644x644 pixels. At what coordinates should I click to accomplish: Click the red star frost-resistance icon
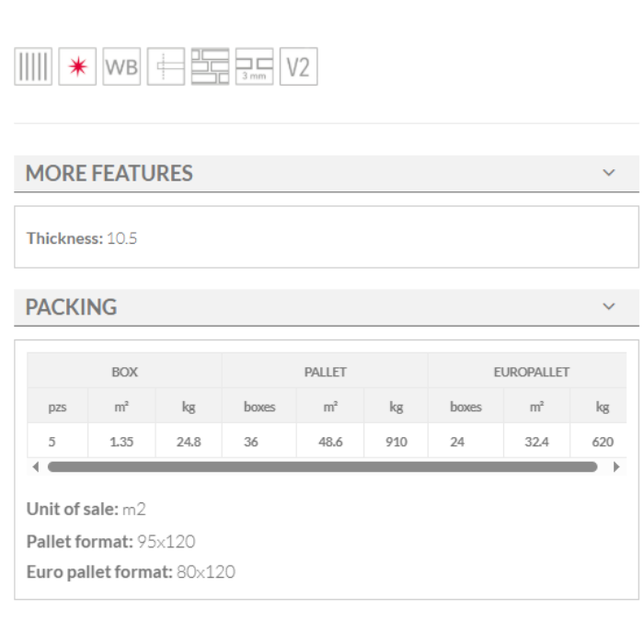[77, 67]
